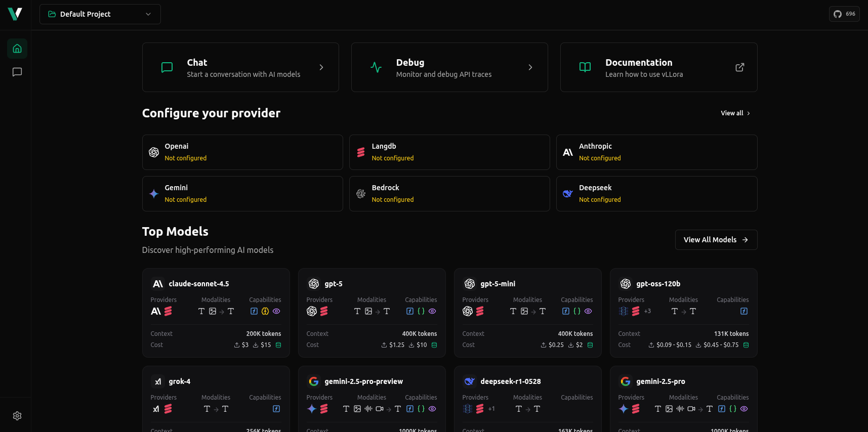Click the $1.25 input cost on gpt-5
The height and width of the screenshot is (432, 868).
[397, 345]
